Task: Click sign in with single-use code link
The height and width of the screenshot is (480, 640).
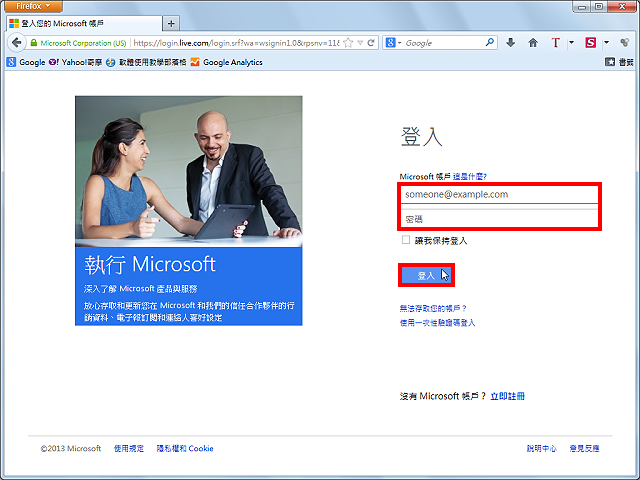Action: pyautogui.click(x=437, y=323)
